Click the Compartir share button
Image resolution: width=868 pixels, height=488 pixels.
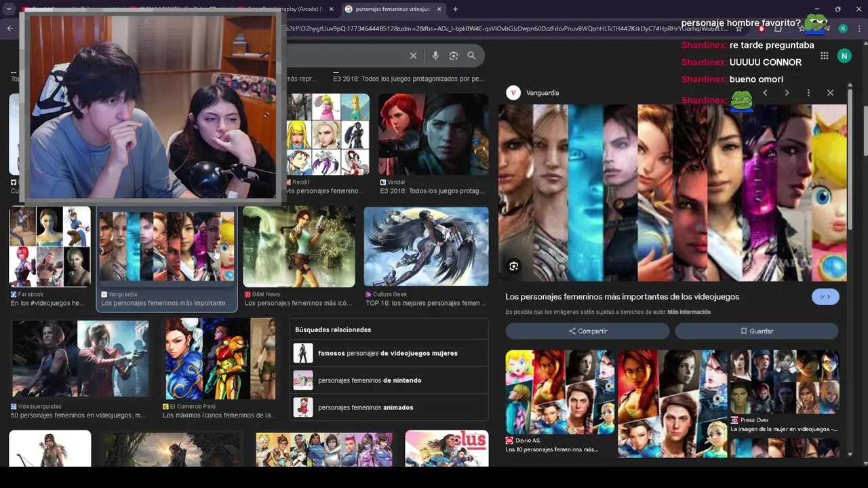[587, 331]
